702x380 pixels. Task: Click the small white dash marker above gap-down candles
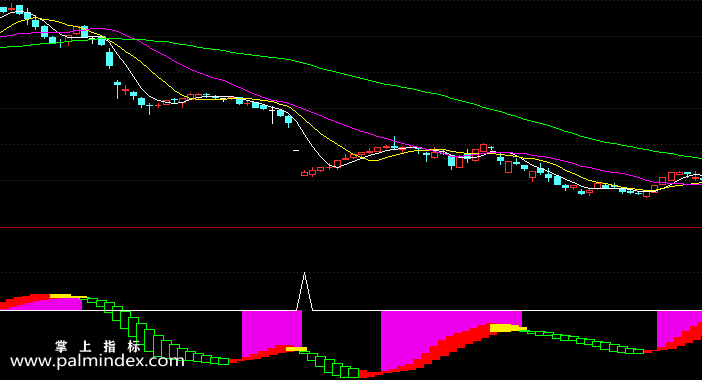[296, 151]
